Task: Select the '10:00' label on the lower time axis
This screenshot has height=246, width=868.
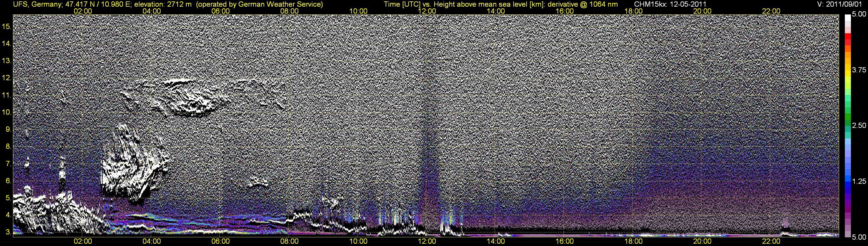Action: click(x=358, y=241)
